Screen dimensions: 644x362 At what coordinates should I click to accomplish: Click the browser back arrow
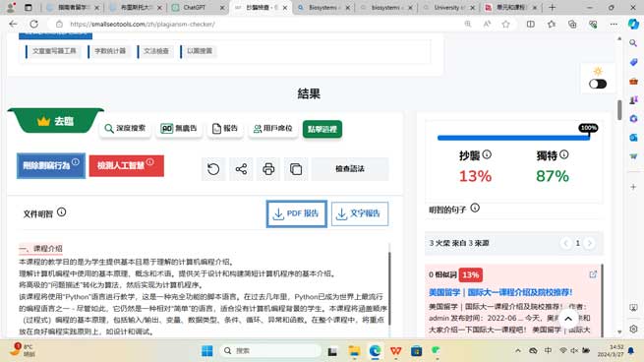(13, 24)
